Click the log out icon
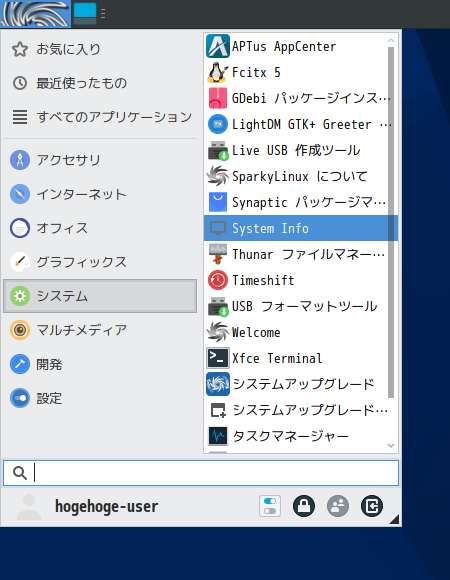This screenshot has width=450, height=580. (x=372, y=506)
